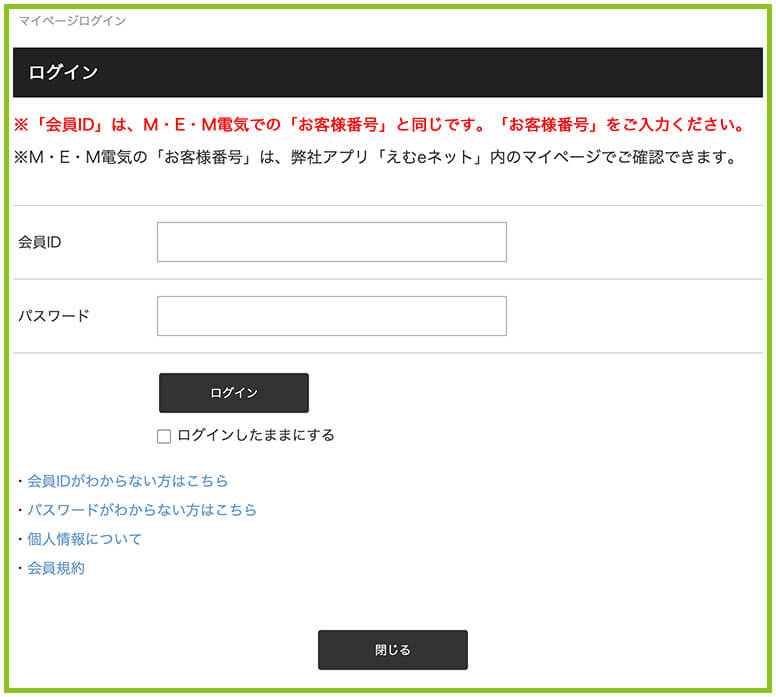Open 会員IDがわからない方はこちら link

point(127,481)
